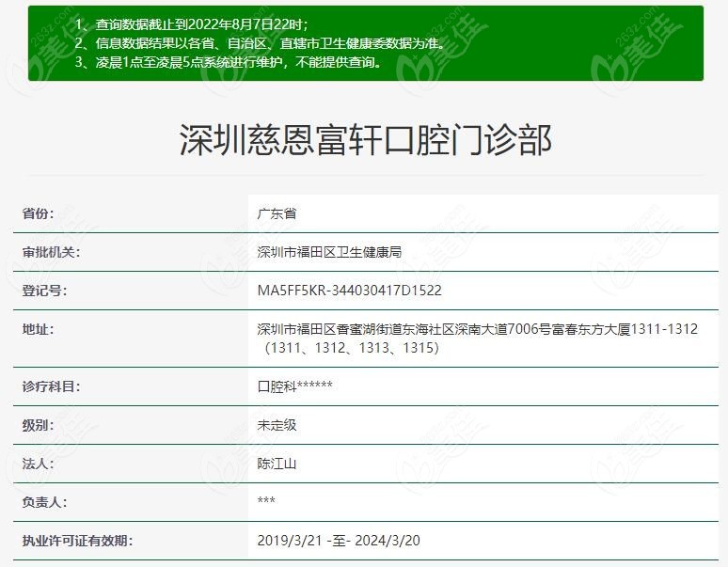Click the 广东省 province value
The height and width of the screenshot is (567, 728).
pyautogui.click(x=277, y=213)
